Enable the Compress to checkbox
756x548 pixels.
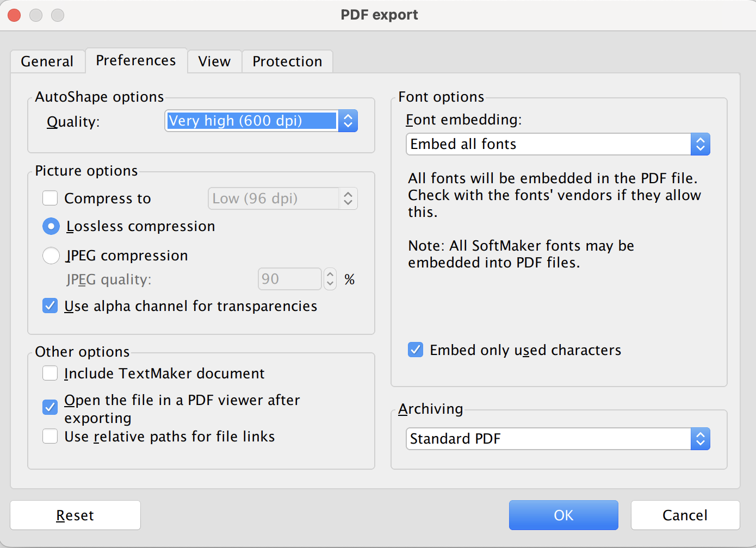51,198
